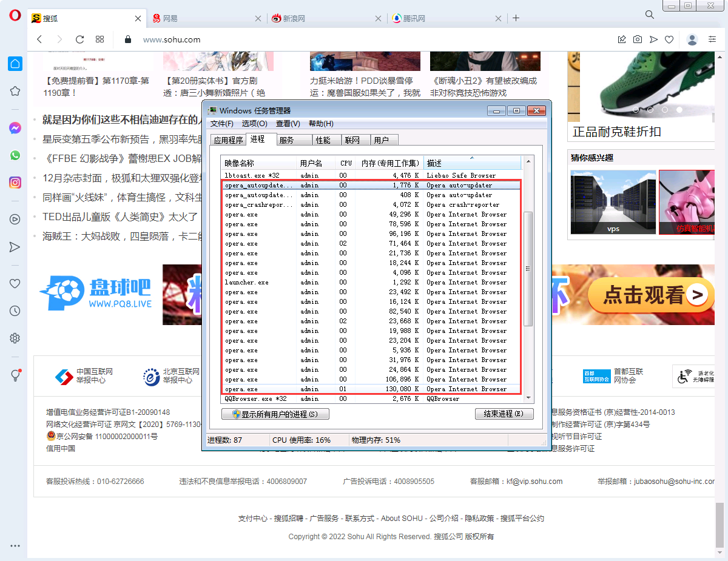Open the Speed Dial start page grid icon
This screenshot has height=561, width=728.
[x=100, y=39]
